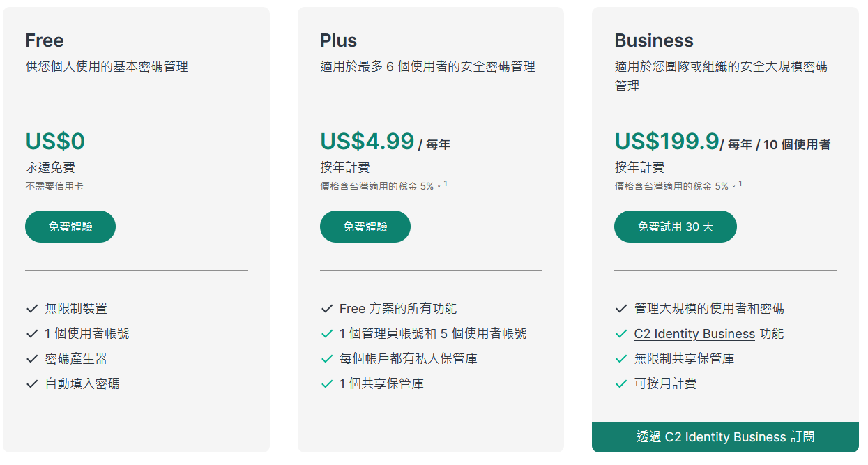The image size is (868, 465).
Task: Open the C2 Identity Business link
Action: 694,334
